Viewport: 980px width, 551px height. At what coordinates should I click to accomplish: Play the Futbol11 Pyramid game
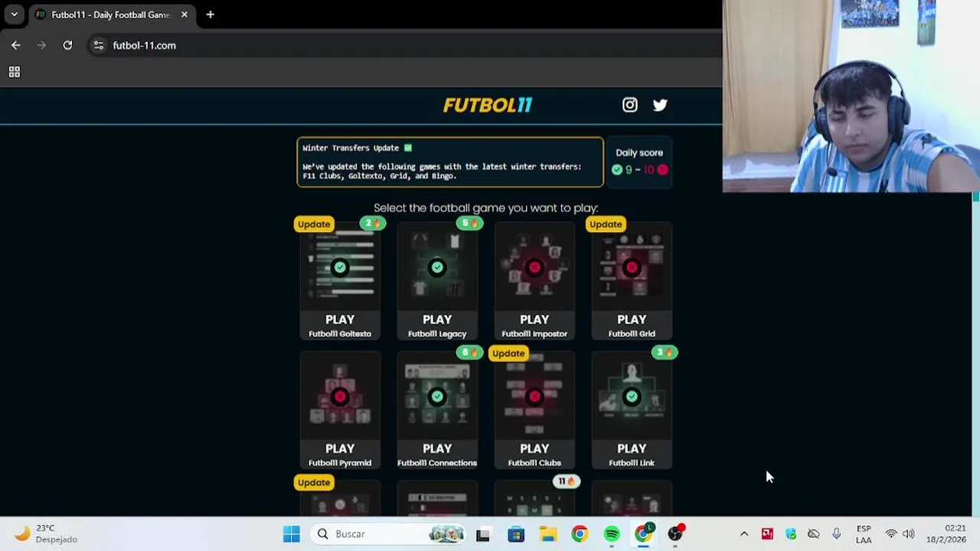(x=340, y=448)
